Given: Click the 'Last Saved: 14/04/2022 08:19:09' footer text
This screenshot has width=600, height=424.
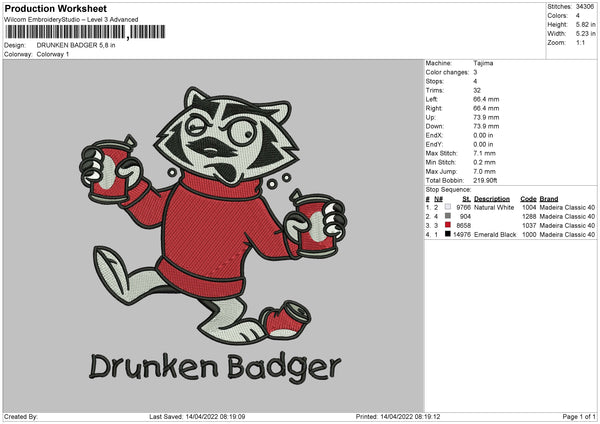Looking at the screenshot, I should tap(197, 417).
